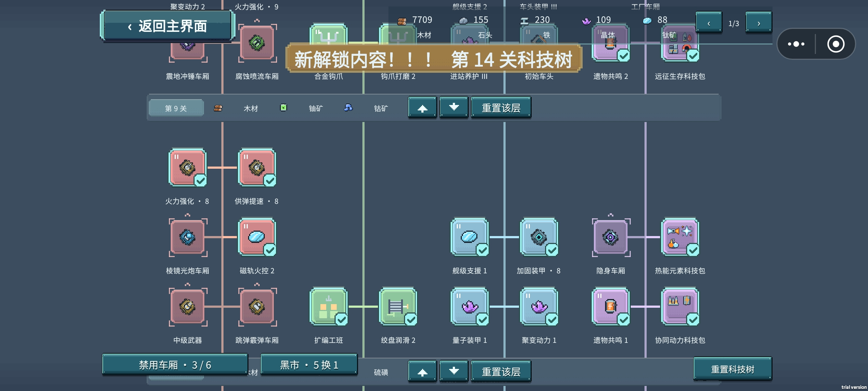The height and width of the screenshot is (391, 868).
Task: Click the 中级武器 locked node
Action: [187, 307]
